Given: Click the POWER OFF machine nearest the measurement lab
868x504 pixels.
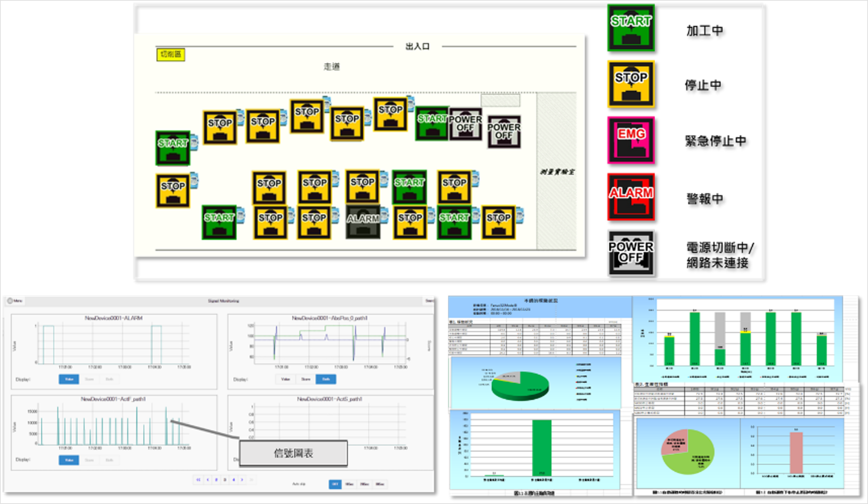Looking at the screenshot, I should point(504,132).
